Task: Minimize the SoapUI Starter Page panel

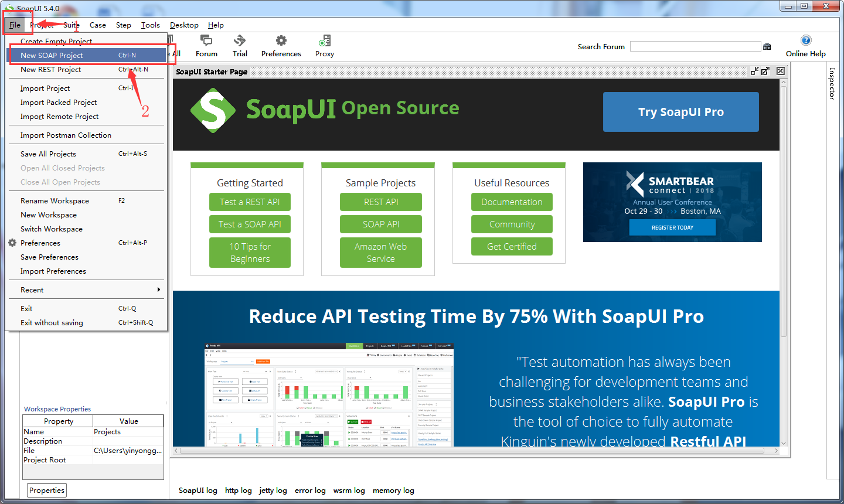Action: [x=755, y=70]
